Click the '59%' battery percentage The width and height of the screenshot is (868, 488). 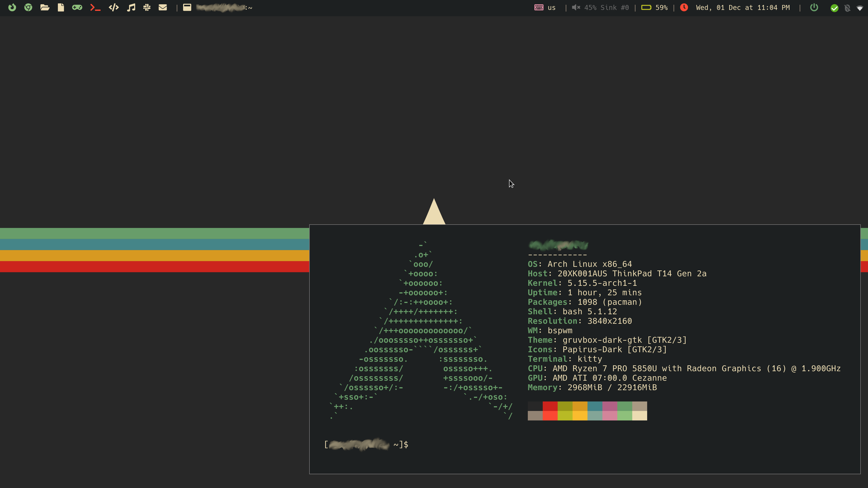[x=661, y=8]
